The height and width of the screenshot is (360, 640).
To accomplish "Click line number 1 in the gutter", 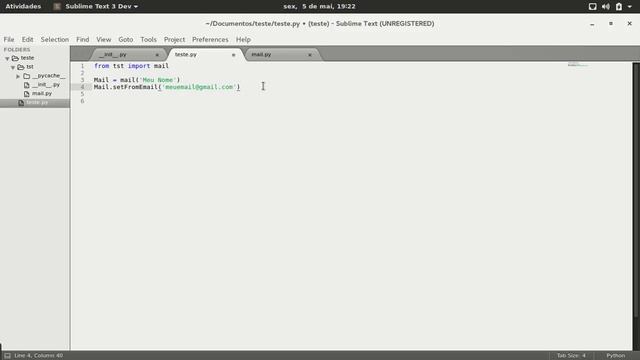I will pyautogui.click(x=82, y=66).
